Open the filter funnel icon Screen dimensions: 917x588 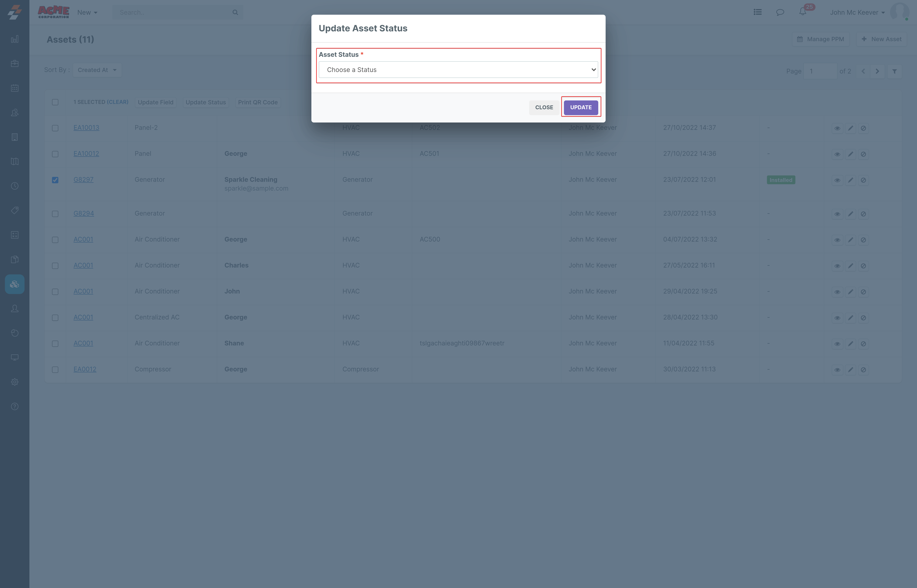[x=894, y=71]
